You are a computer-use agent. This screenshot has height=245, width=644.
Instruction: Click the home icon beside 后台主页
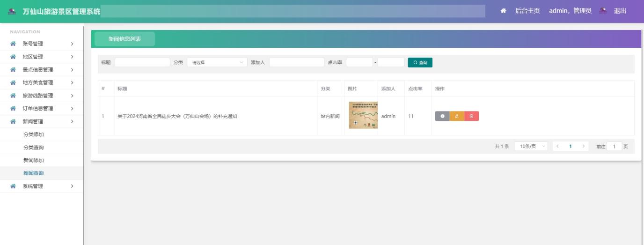coord(504,11)
